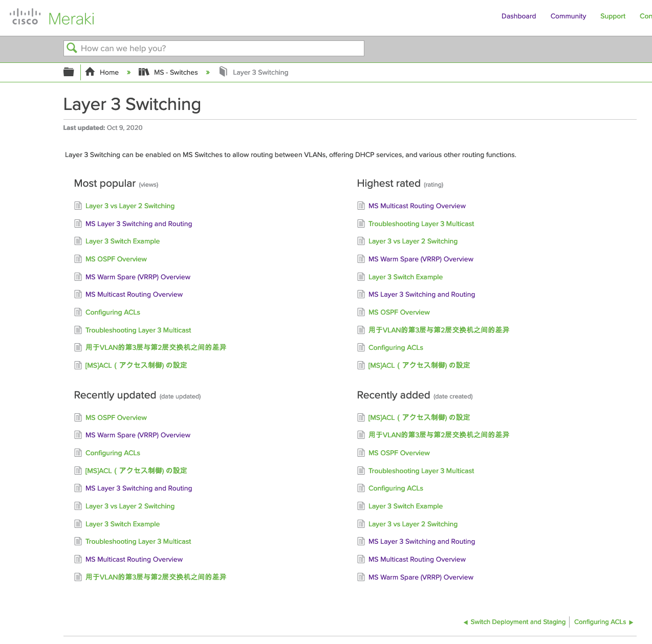652x644 pixels.
Task: Open the Community menu item
Action: tap(568, 16)
